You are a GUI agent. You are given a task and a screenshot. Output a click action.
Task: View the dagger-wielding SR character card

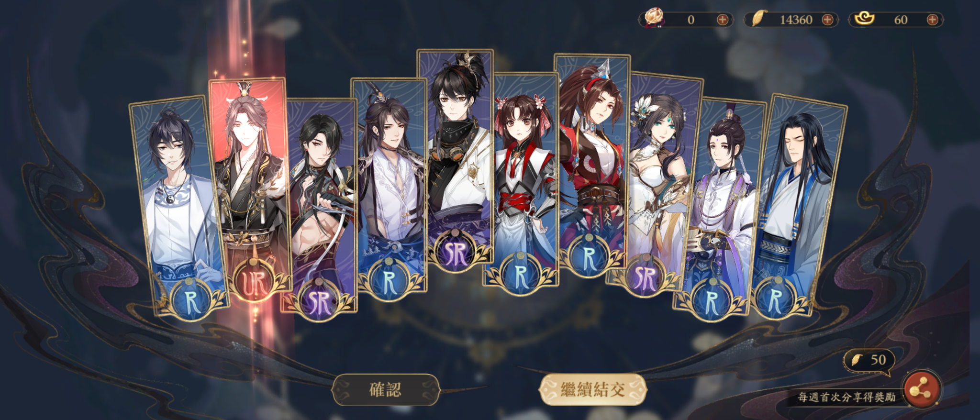[320, 206]
